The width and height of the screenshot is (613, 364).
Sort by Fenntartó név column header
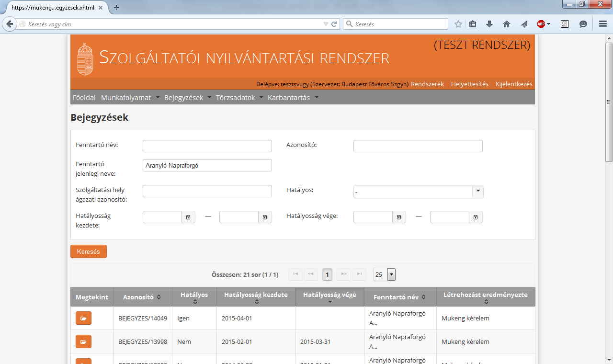[x=400, y=297]
